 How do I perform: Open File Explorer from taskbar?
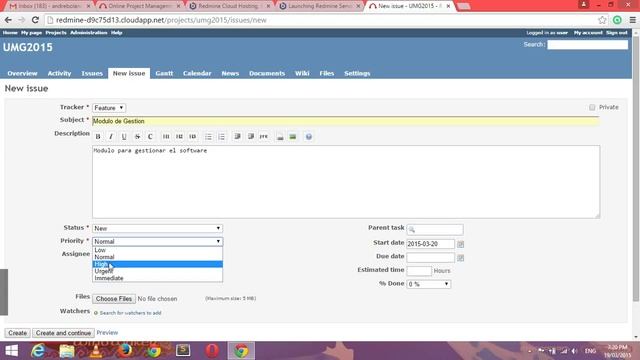click(x=67, y=351)
